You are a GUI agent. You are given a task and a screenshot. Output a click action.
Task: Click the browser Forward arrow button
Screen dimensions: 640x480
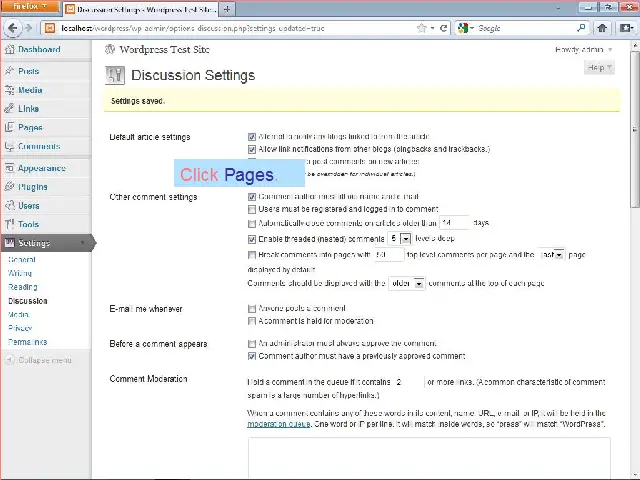29,28
